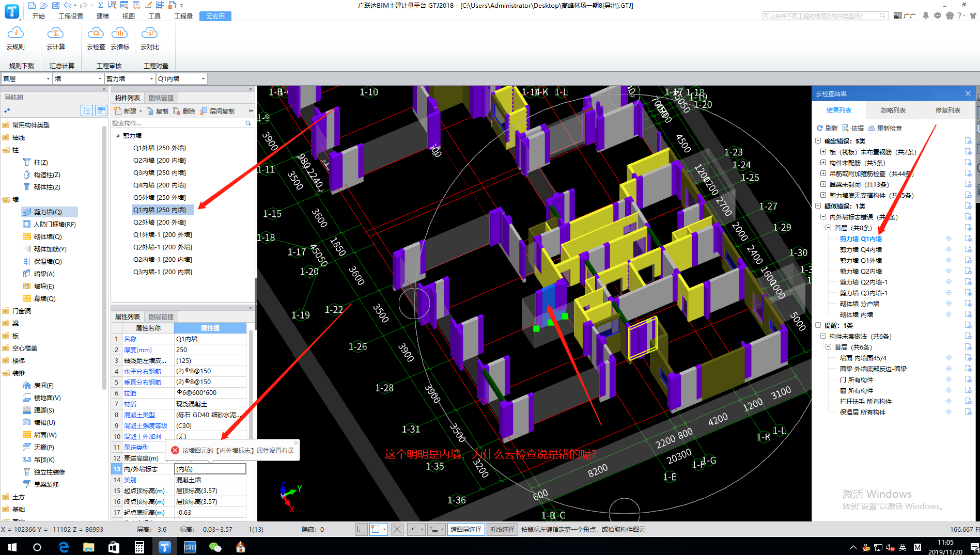Screen dimensions: 980x555
Task: Locate 剪力墙 Q4内墙 using its target icon
Action: [x=948, y=249]
